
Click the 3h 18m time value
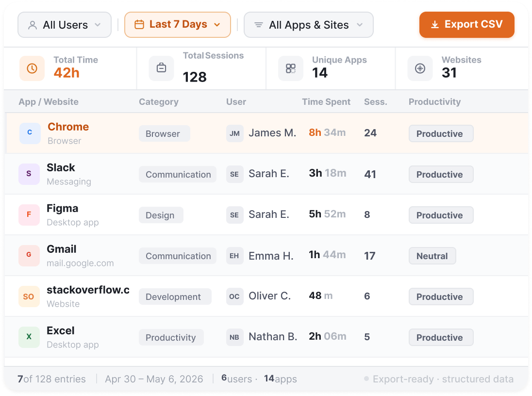coord(328,173)
